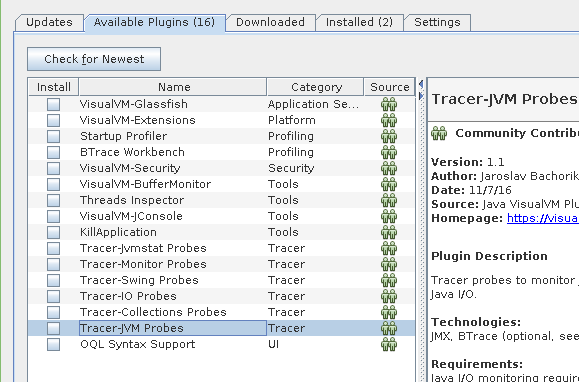The height and width of the screenshot is (382, 579).
Task: Click source icon in Threads Inspector row
Action: 389,200
